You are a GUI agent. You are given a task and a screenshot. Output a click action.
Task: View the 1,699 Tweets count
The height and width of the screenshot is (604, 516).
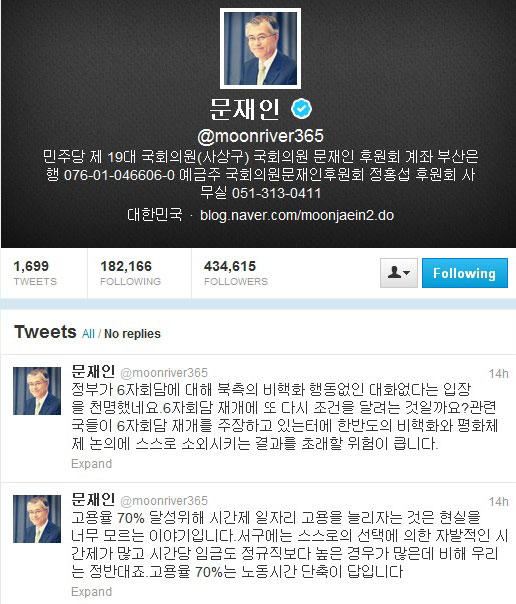click(35, 273)
